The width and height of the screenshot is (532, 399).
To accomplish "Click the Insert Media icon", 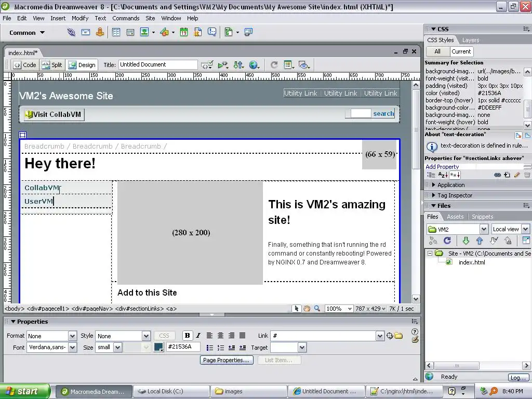I will (x=164, y=32).
